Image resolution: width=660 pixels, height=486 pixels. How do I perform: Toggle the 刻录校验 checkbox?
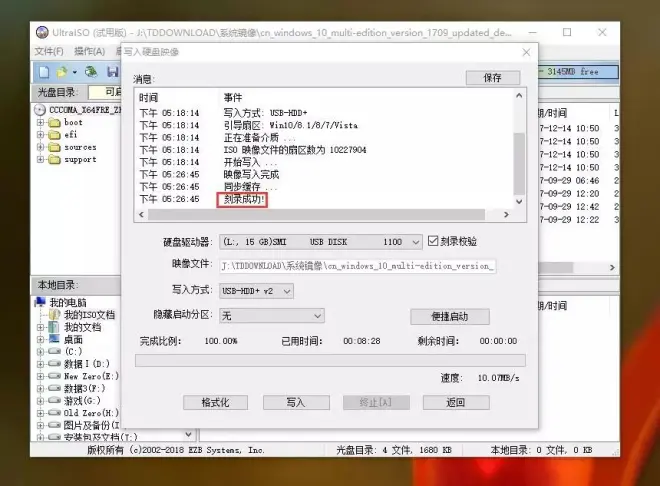[433, 241]
